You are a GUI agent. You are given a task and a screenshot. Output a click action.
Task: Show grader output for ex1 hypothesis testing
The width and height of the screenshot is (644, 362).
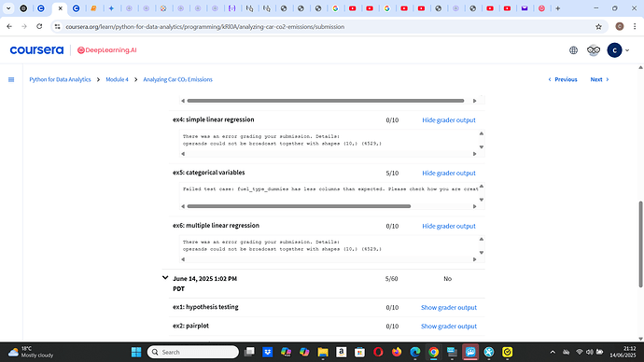pos(449,307)
